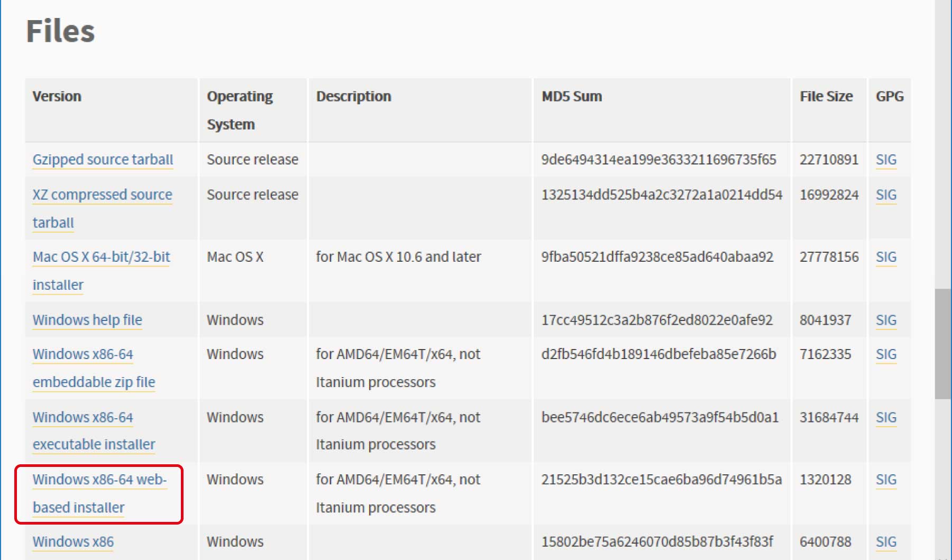
Task: Click MD5 sum 9fba50521dffa9238ce85ad640abaa92
Action: 657,257
